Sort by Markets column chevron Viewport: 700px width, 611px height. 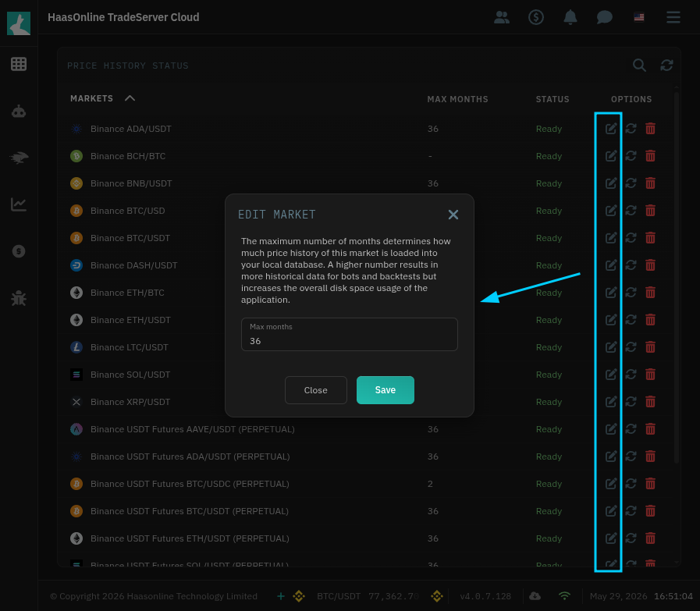pyautogui.click(x=130, y=98)
